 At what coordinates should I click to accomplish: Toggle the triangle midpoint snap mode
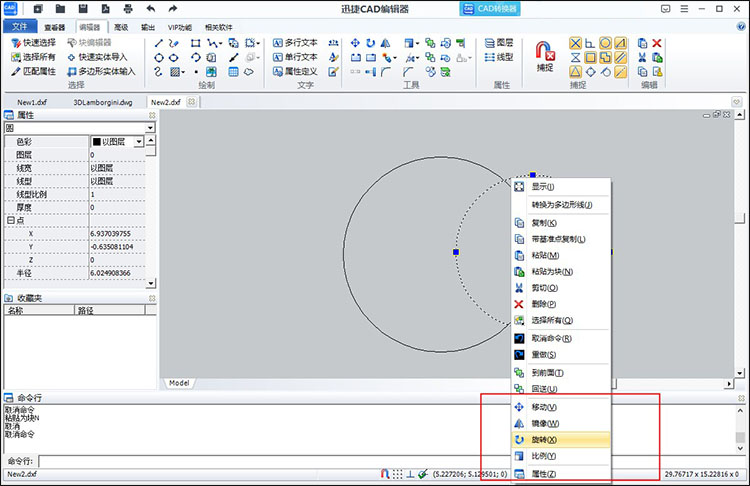point(575,72)
